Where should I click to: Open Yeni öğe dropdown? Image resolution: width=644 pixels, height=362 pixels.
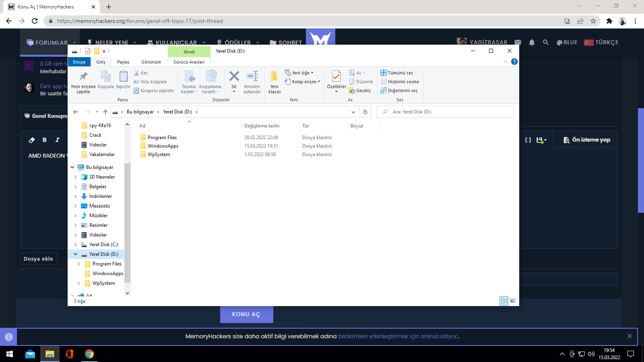[299, 73]
